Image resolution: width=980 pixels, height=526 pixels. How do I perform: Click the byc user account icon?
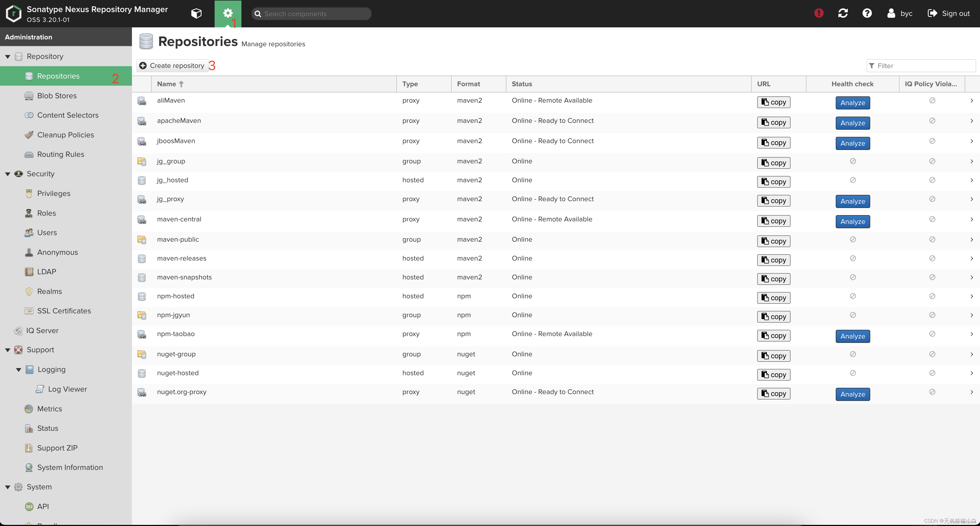(x=891, y=13)
